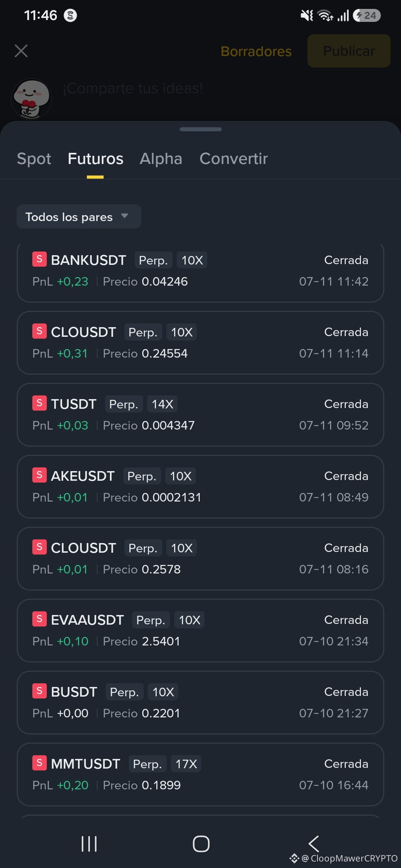
Task: Switch to the Spot tab
Action: [34, 159]
